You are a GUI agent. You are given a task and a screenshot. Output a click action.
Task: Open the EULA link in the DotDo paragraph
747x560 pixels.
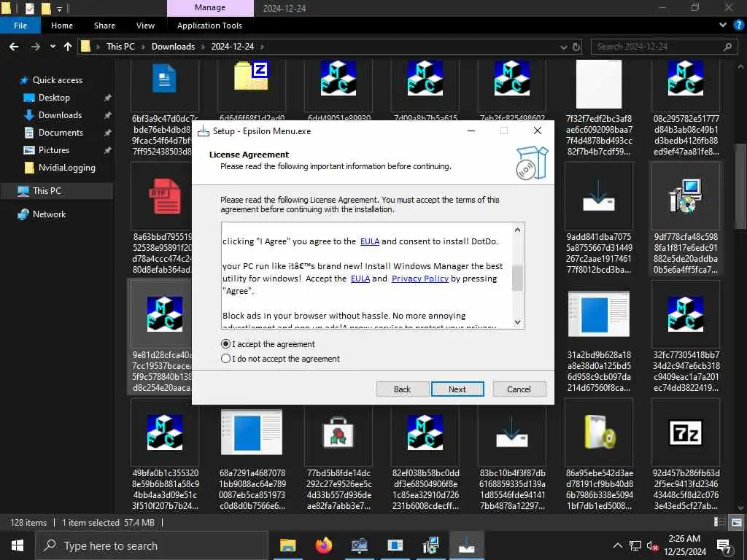[370, 241]
